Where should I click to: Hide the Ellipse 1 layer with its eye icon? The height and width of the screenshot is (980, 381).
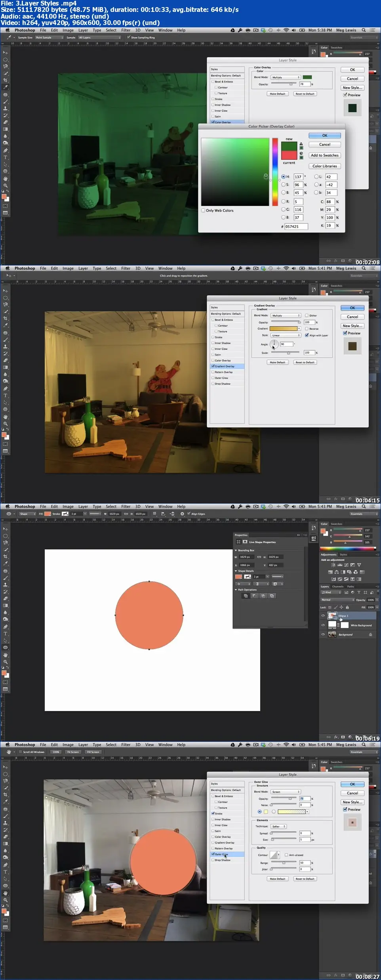point(323,616)
